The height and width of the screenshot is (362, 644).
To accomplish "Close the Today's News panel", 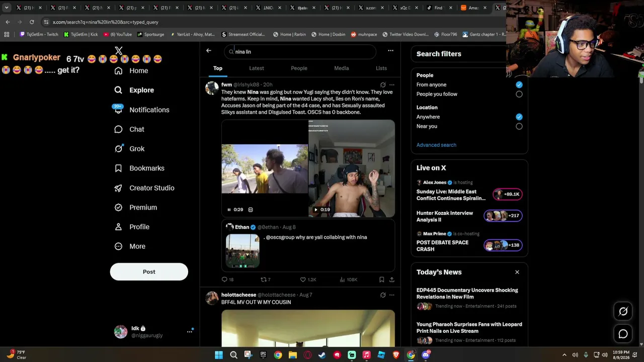I will click(517, 272).
